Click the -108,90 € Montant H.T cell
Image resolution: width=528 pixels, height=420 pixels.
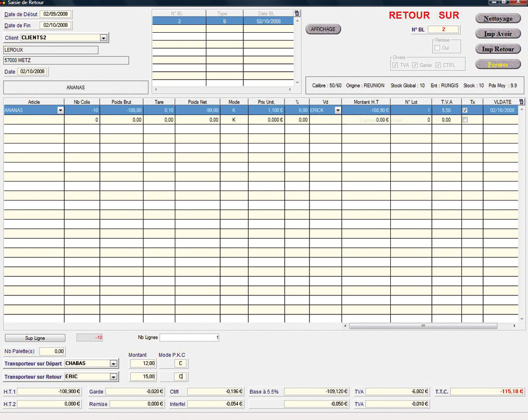[366, 110]
